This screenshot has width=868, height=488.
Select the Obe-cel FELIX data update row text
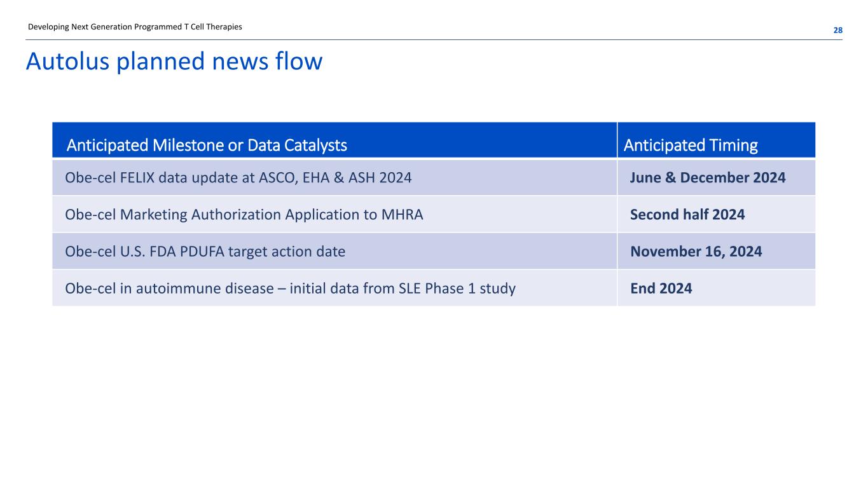[238, 178]
